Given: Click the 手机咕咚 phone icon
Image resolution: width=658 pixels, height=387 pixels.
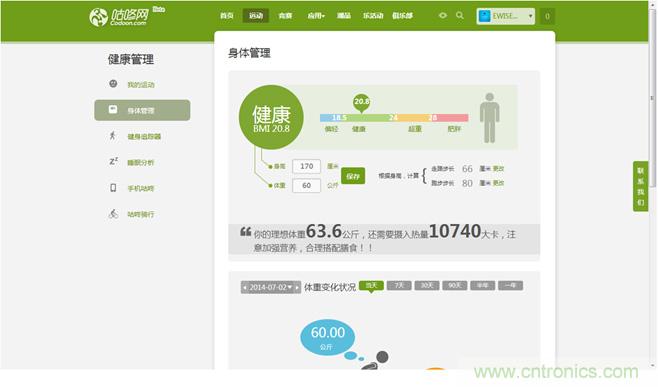Looking at the screenshot, I should point(113,188).
